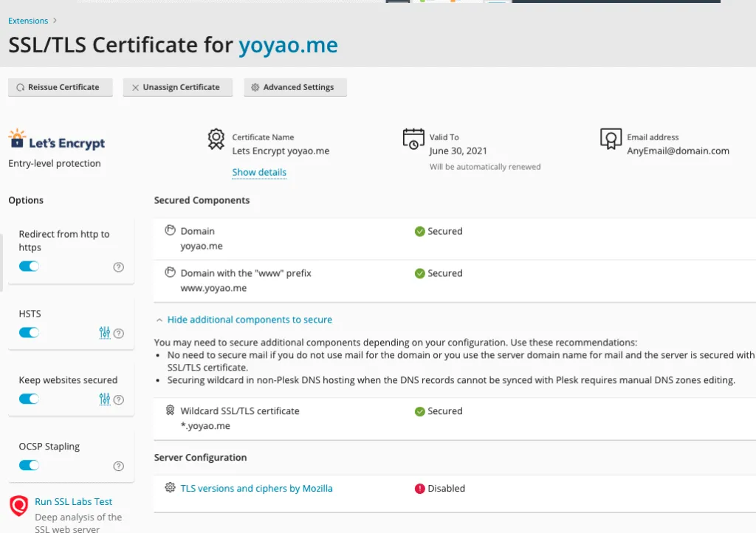
Task: Click the SSL Labs shield icon
Action: pyautogui.click(x=18, y=506)
